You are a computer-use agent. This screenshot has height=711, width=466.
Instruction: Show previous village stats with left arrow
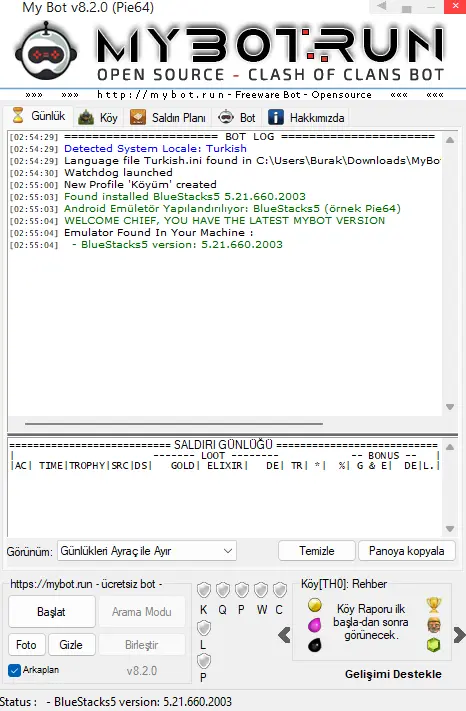pyautogui.click(x=284, y=635)
